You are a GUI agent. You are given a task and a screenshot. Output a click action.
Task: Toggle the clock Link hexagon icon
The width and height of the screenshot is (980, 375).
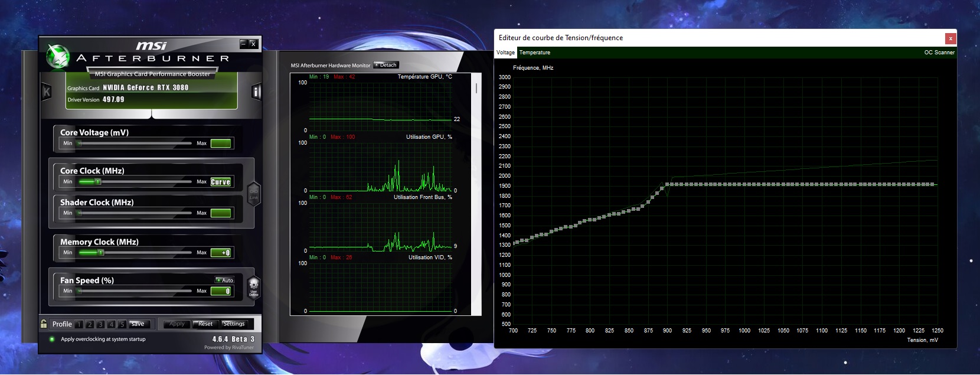[x=253, y=194]
